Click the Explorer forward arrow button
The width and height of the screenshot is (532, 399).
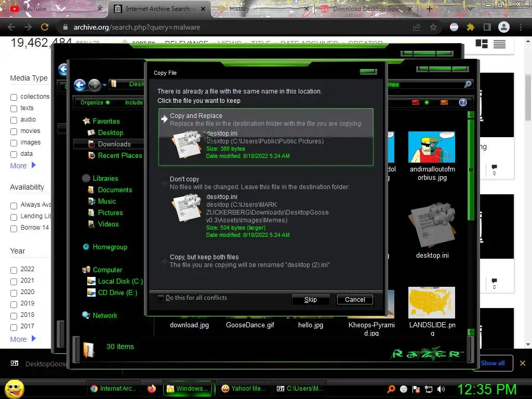[x=95, y=85]
